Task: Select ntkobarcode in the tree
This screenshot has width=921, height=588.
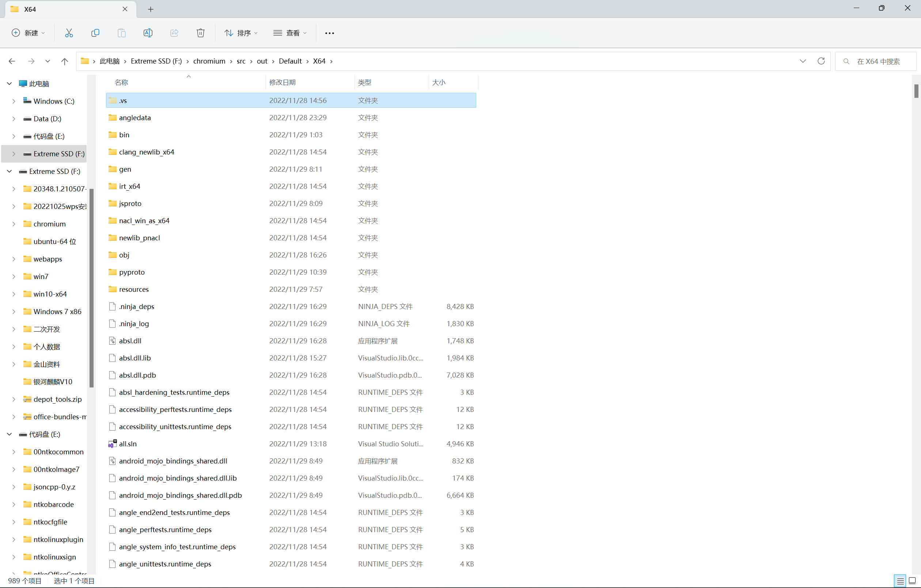Action: pyautogui.click(x=53, y=504)
